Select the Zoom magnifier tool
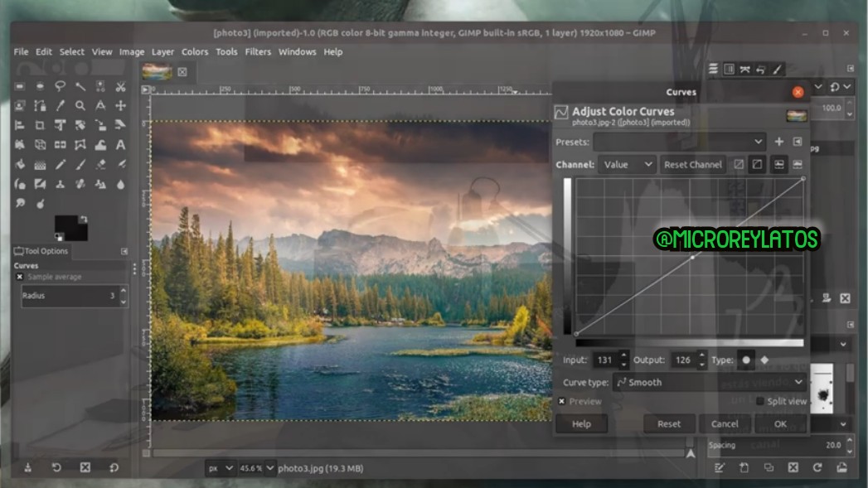Viewport: 868px width, 488px height. coord(80,106)
